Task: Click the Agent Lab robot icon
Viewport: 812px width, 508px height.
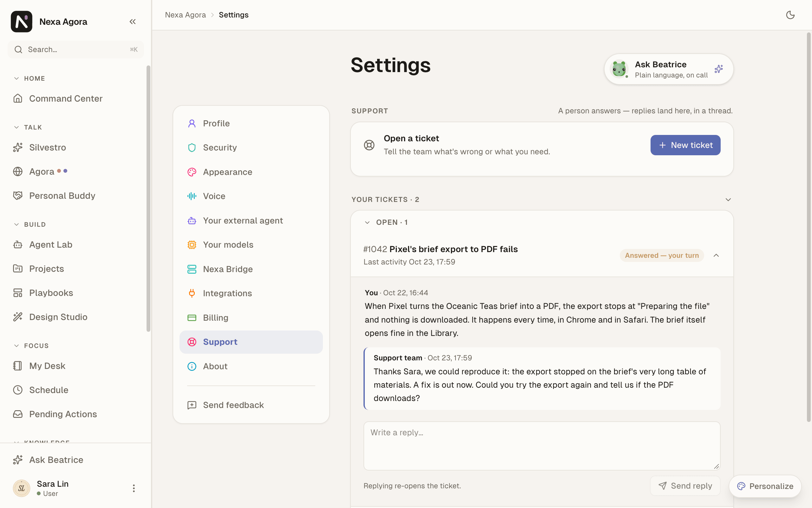Action: pos(18,244)
